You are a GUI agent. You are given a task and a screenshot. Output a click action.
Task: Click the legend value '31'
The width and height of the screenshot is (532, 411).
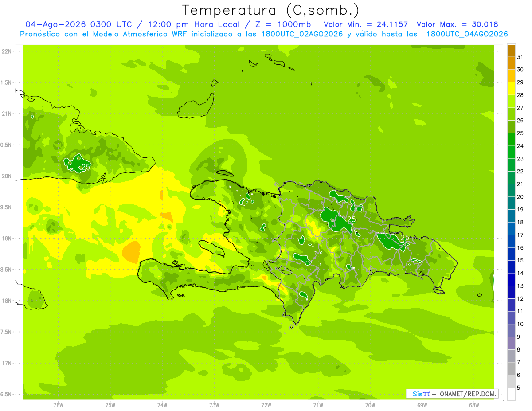point(520,57)
